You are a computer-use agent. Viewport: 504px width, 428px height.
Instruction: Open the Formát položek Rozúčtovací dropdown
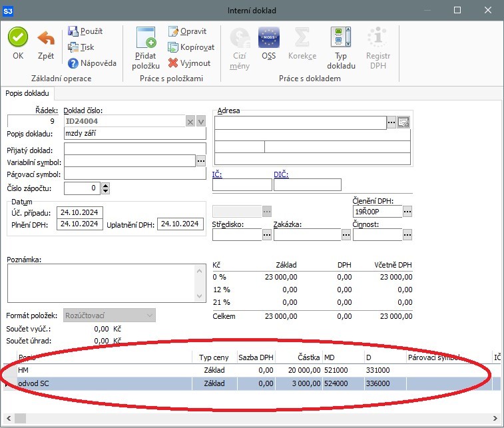[x=109, y=316]
